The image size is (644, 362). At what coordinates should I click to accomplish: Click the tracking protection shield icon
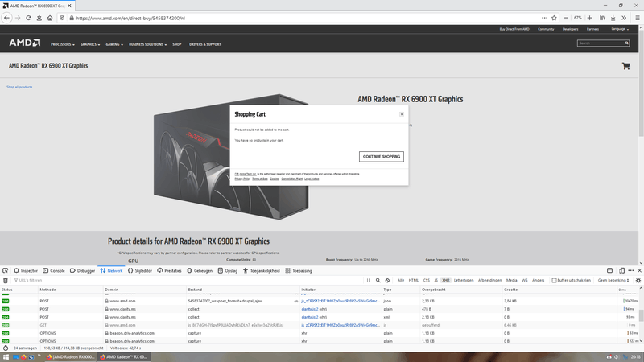tap(62, 18)
